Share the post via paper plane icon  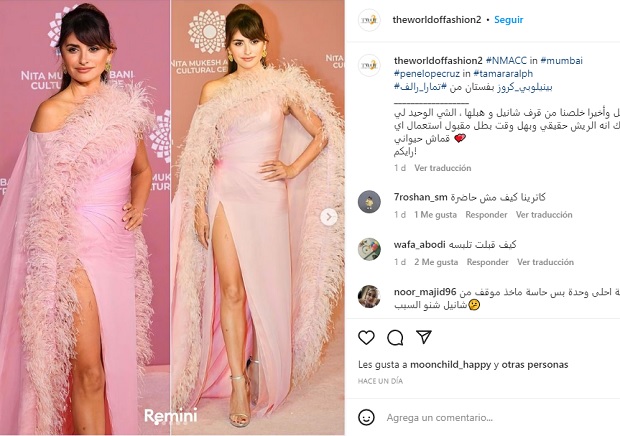click(x=423, y=337)
